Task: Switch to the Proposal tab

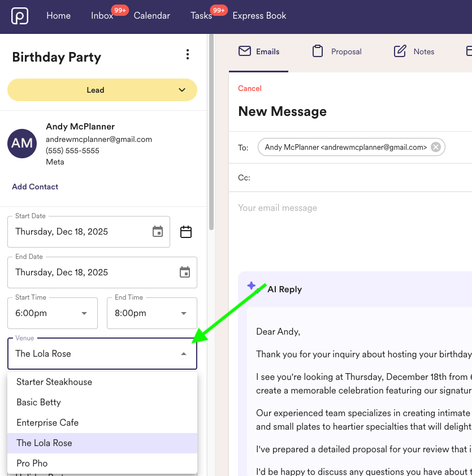Action: tap(336, 51)
